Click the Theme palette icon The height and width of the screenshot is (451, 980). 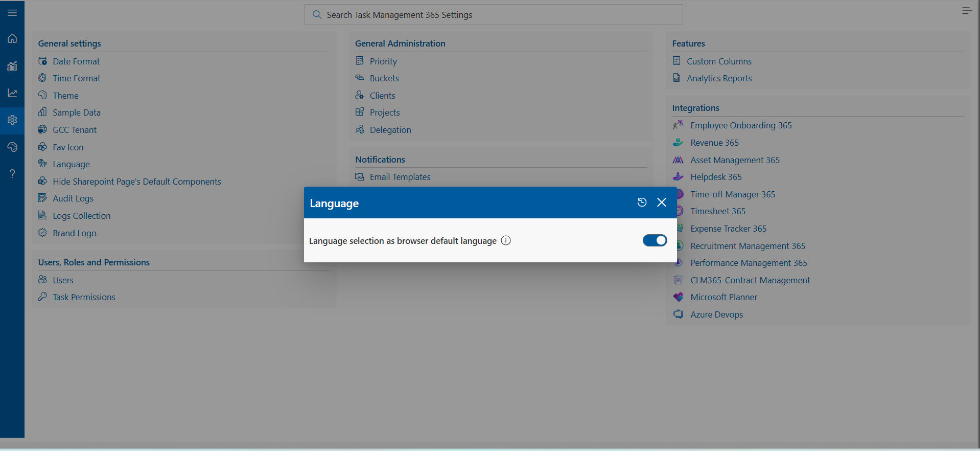coord(42,95)
